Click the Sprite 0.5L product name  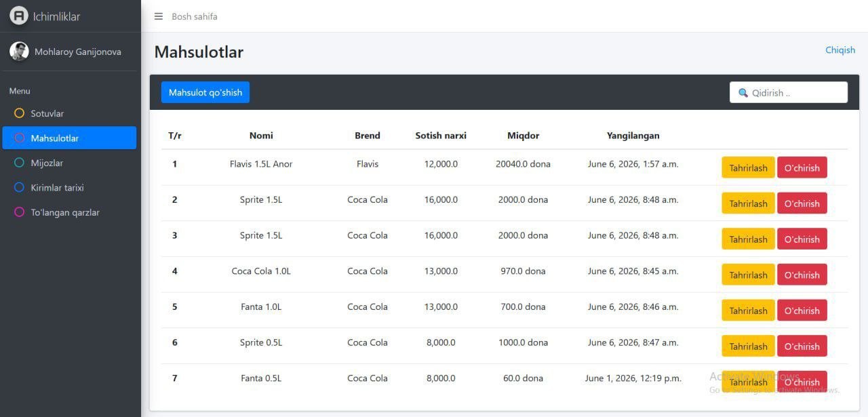261,342
